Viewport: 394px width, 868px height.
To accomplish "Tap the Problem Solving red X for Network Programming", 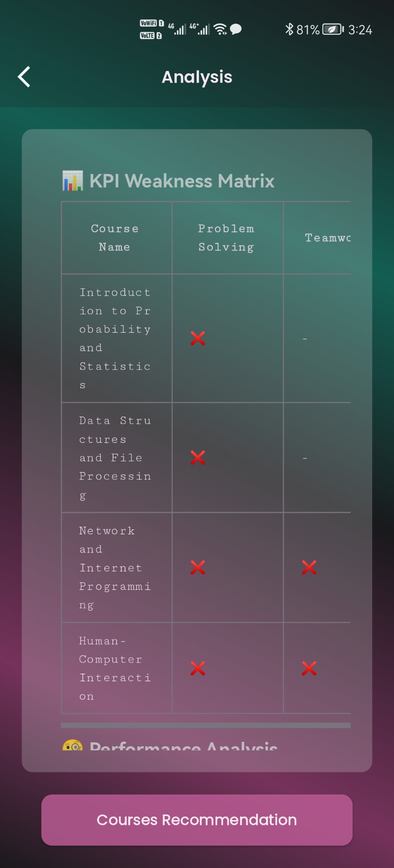I will (x=198, y=567).
